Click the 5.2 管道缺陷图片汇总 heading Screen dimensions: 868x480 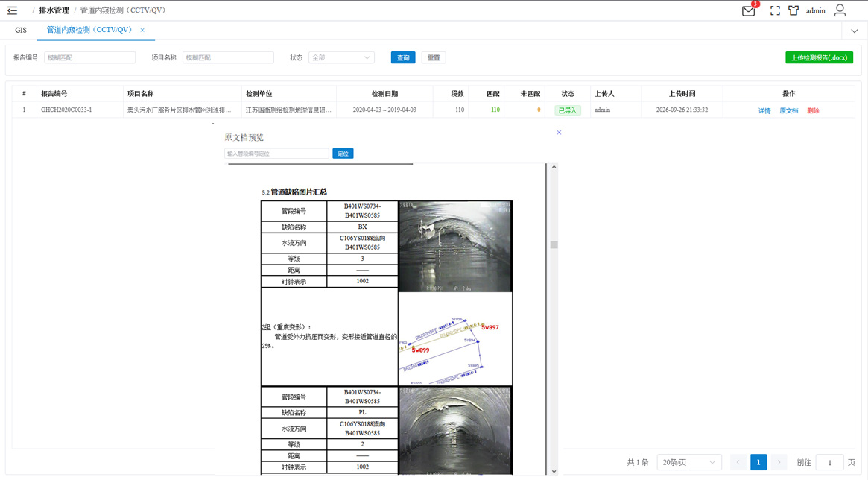[x=294, y=192]
